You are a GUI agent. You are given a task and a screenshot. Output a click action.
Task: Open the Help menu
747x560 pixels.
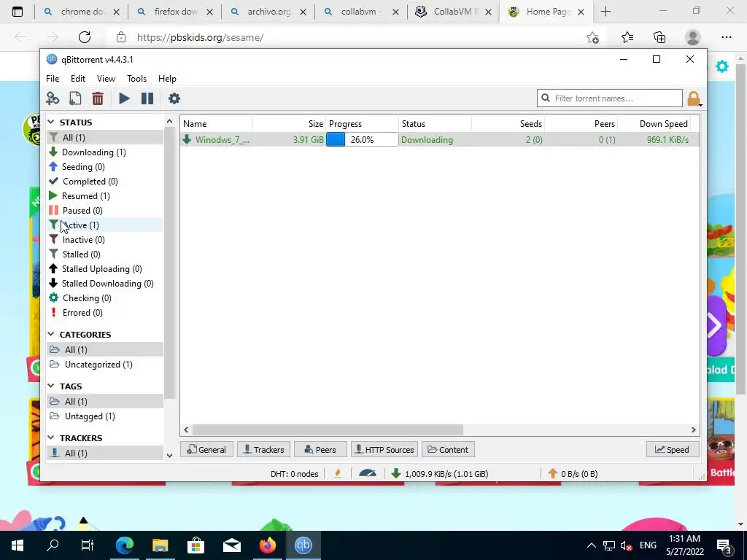pos(167,79)
